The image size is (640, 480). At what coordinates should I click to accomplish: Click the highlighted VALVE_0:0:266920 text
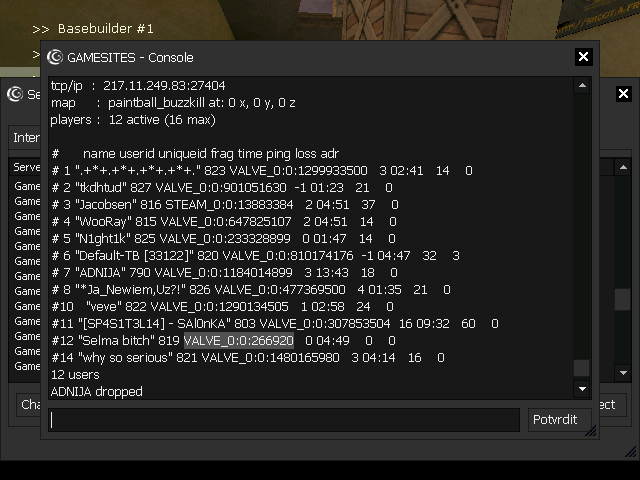(239, 340)
